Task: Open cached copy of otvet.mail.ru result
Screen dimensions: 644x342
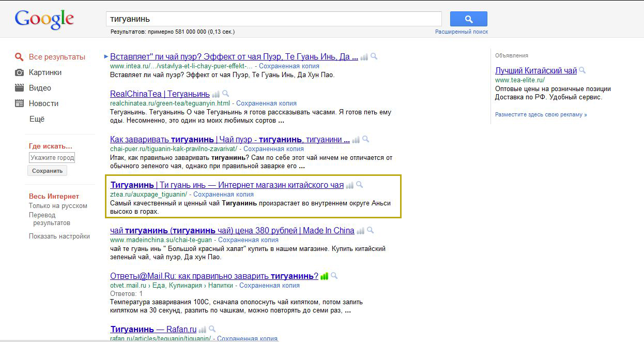Action: coord(269,286)
